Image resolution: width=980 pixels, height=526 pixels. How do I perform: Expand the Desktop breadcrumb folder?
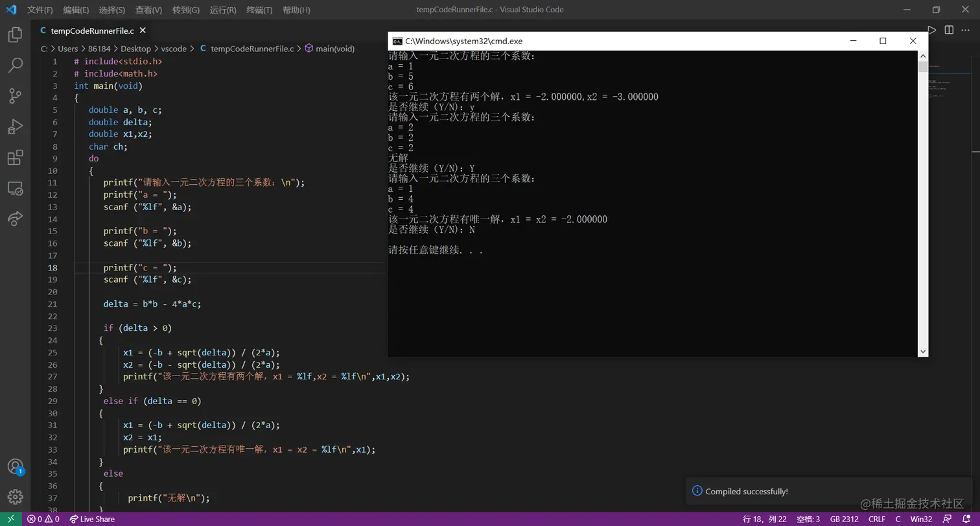click(x=135, y=49)
